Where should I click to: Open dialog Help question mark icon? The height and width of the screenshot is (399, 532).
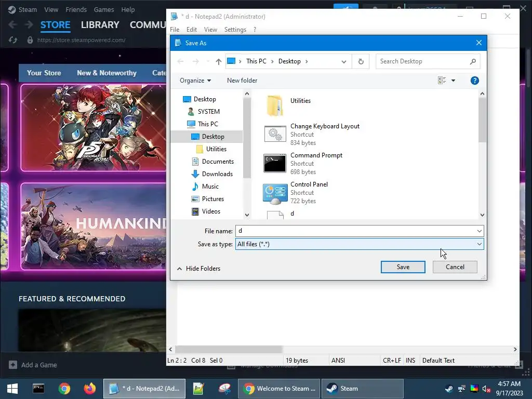click(474, 81)
